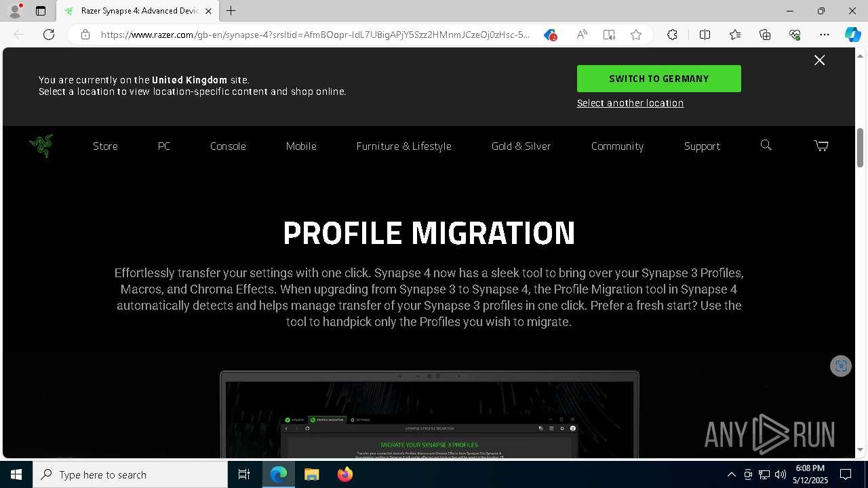
Task: Toggle the split screen icon
Action: click(x=705, y=35)
